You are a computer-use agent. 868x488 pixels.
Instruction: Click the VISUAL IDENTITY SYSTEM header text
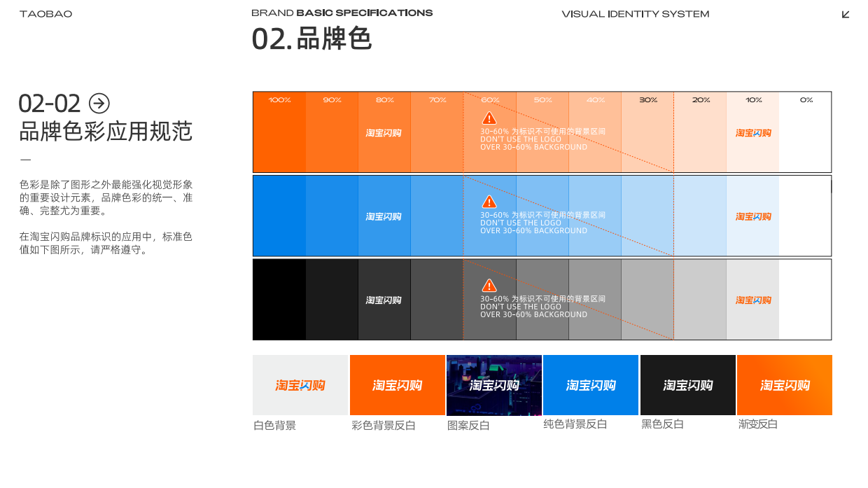point(636,14)
